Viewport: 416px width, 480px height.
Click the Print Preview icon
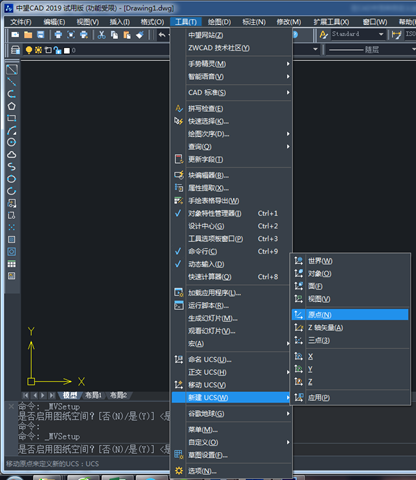(71, 34)
